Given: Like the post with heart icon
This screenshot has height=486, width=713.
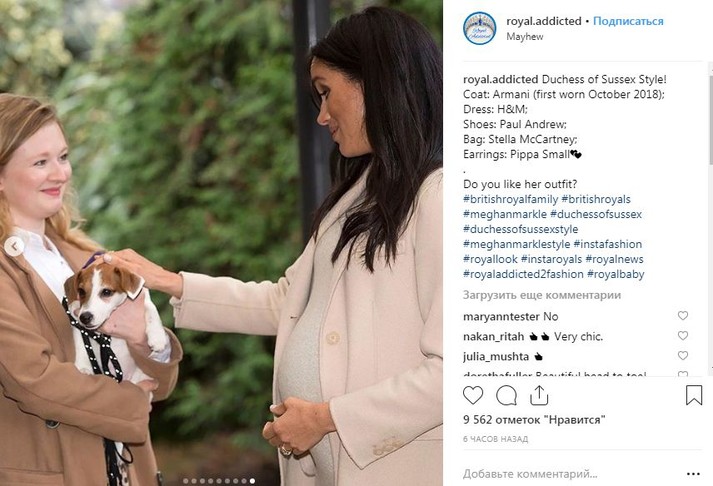Looking at the screenshot, I should tap(473, 395).
